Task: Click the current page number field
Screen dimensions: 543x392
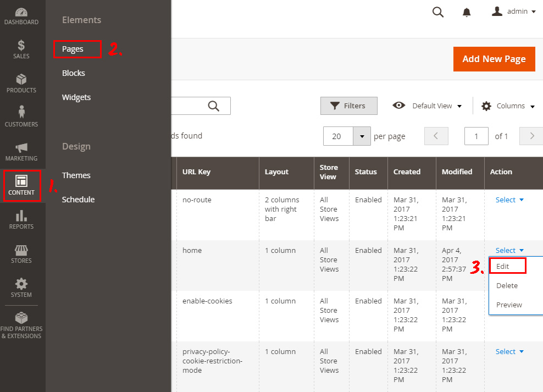Action: (476, 136)
